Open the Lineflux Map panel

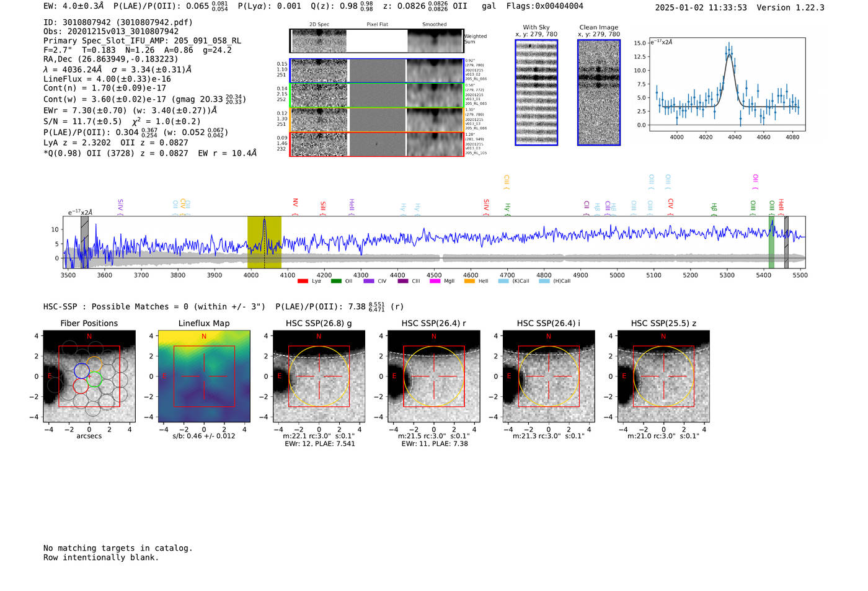tap(204, 376)
